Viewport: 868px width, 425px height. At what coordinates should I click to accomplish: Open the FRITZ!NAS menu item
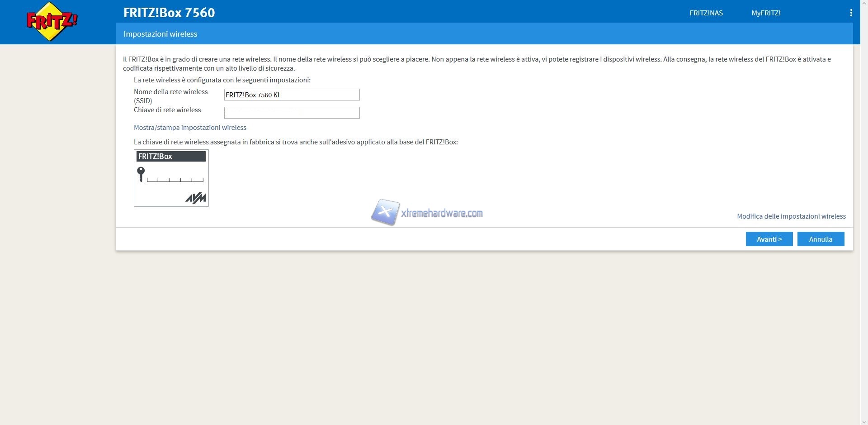pyautogui.click(x=706, y=13)
